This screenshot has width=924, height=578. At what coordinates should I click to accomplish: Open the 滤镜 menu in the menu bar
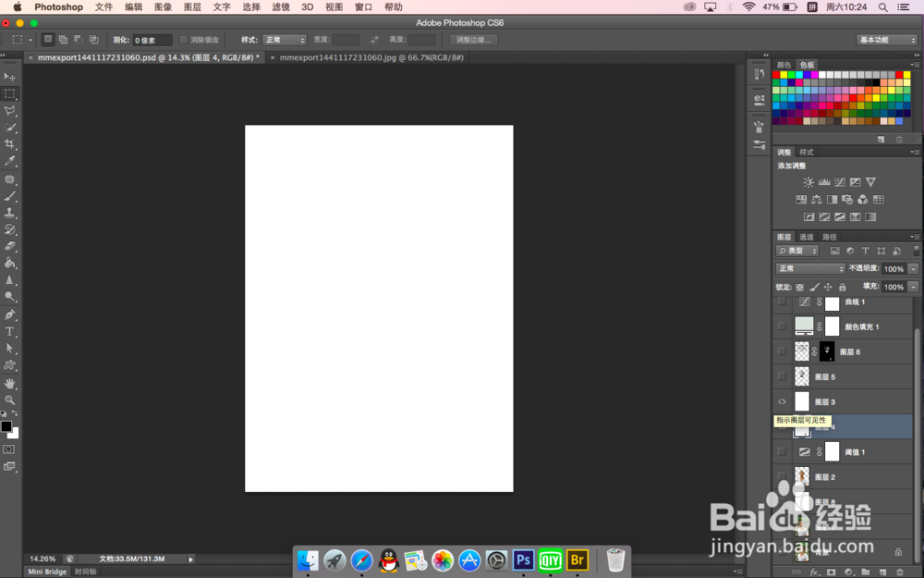tap(280, 6)
